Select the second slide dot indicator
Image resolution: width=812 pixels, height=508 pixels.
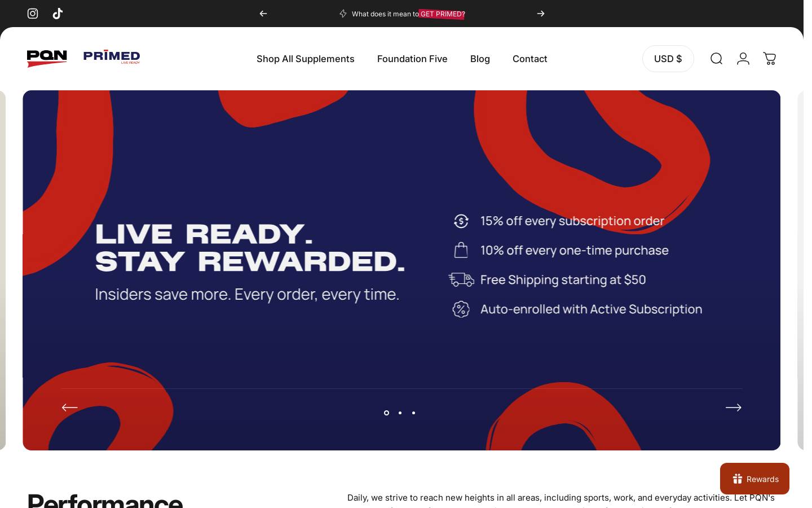coord(400,413)
